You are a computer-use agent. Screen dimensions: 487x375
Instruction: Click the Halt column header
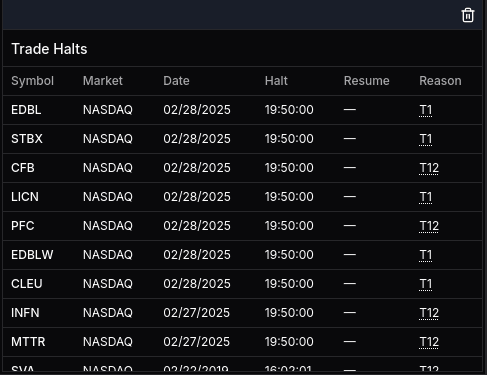(x=276, y=81)
